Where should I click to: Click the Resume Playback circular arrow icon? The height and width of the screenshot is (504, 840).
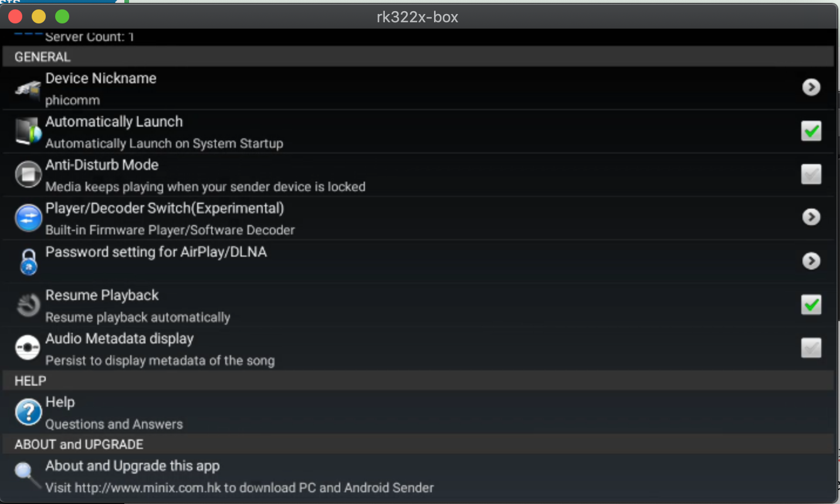28,305
